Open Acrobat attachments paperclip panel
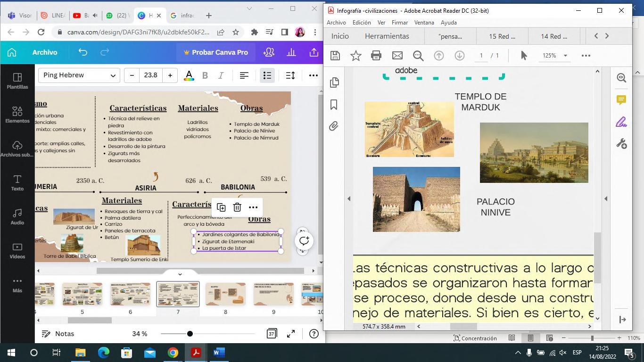This screenshot has width=644, height=362. click(334, 126)
